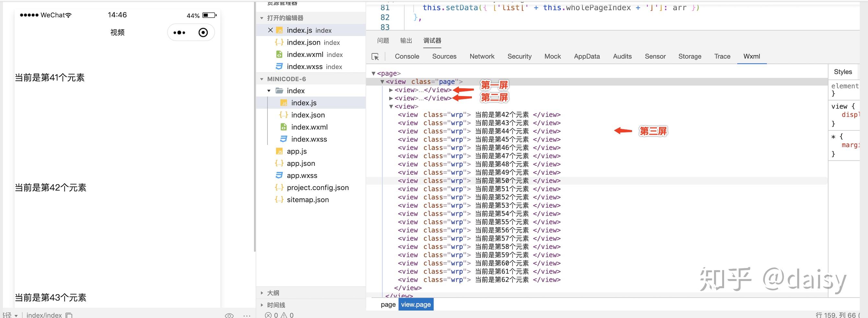This screenshot has height=318, width=868.
Task: Click the simulator circular close-target icon
Action: click(x=203, y=33)
